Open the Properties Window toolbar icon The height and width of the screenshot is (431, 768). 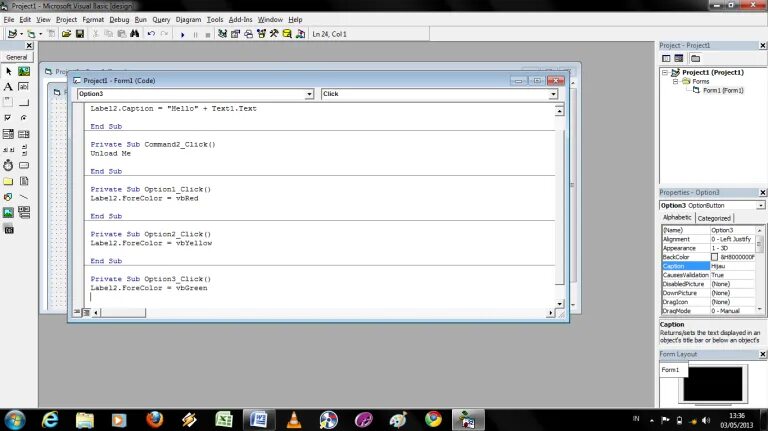click(x=236, y=34)
